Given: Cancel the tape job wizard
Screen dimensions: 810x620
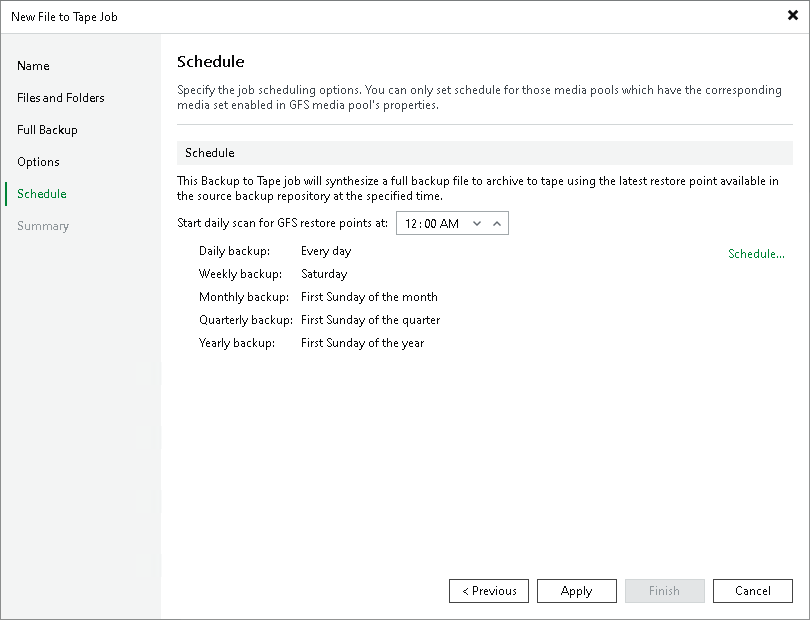Looking at the screenshot, I should 753,591.
